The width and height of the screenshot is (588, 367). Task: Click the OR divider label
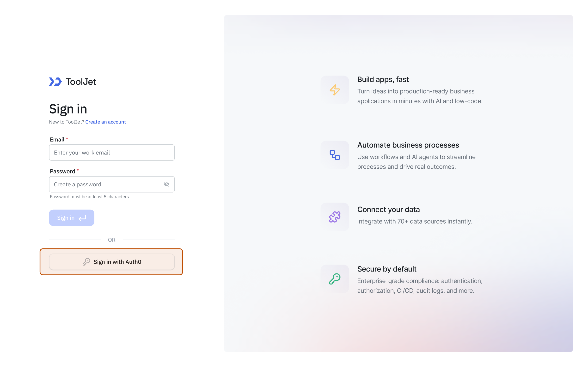(x=112, y=240)
